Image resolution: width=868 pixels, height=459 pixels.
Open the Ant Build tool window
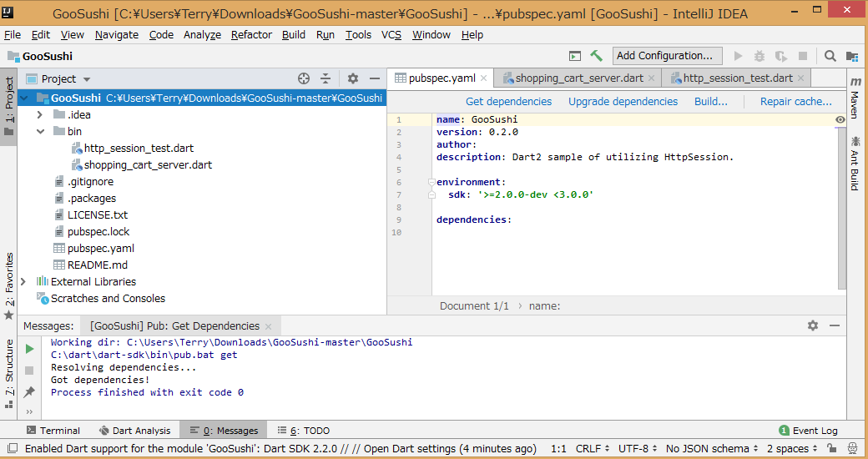pos(855,164)
